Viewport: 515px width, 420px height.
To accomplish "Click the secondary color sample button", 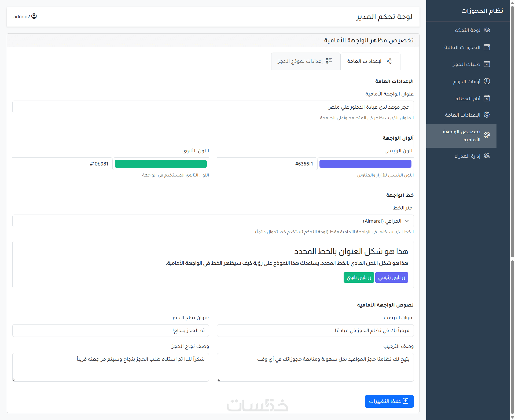I will pyautogui.click(x=359, y=277).
